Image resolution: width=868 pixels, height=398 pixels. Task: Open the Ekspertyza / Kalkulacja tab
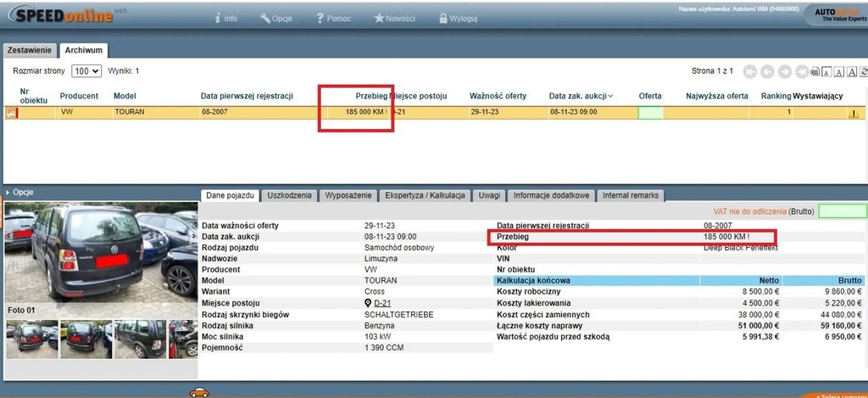click(426, 196)
